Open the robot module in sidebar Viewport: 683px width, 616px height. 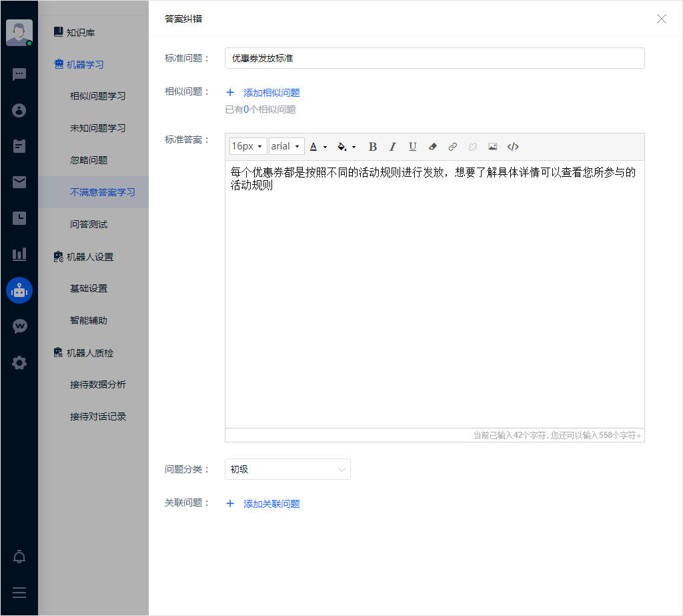pos(19,290)
